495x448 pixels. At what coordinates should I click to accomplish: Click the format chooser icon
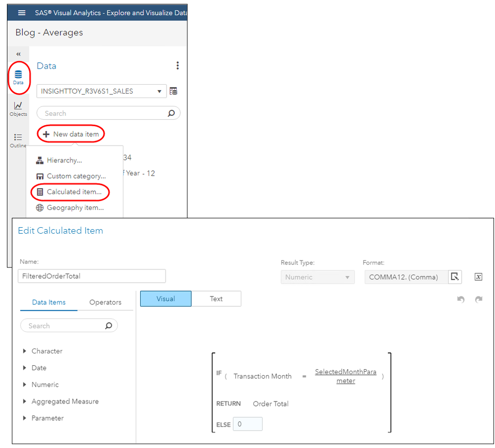tap(455, 277)
